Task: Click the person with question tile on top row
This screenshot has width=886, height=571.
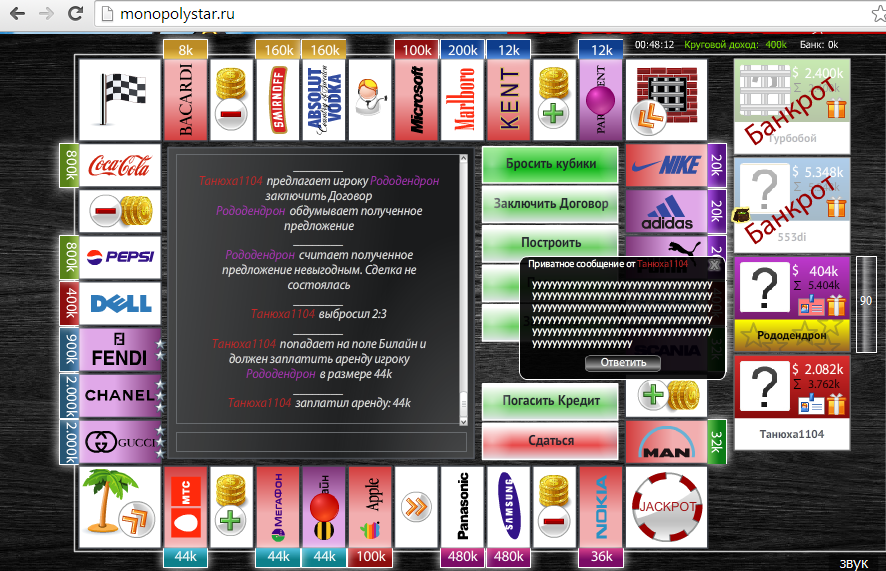Action: point(371,100)
